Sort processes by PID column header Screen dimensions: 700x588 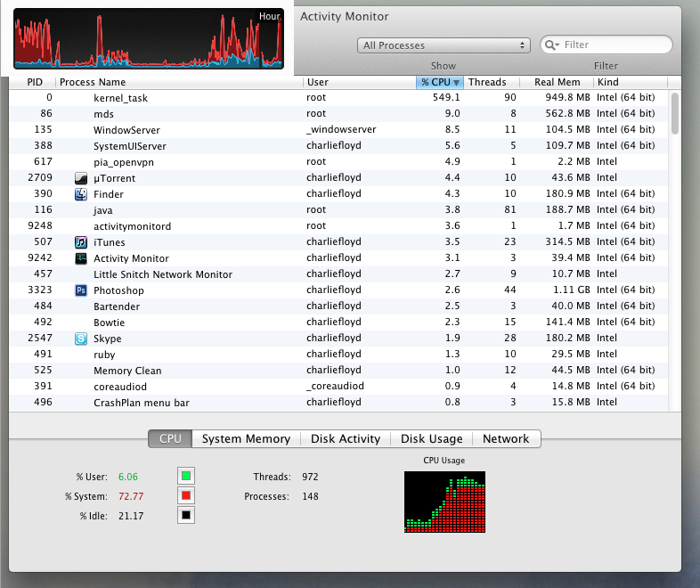click(x=35, y=82)
